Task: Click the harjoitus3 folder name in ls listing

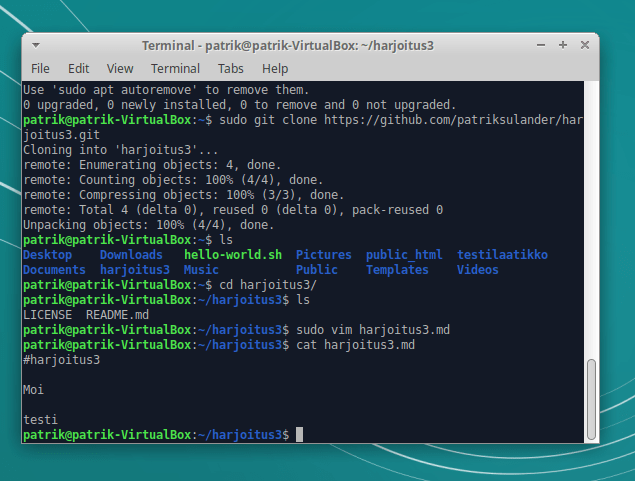Action: click(135, 270)
